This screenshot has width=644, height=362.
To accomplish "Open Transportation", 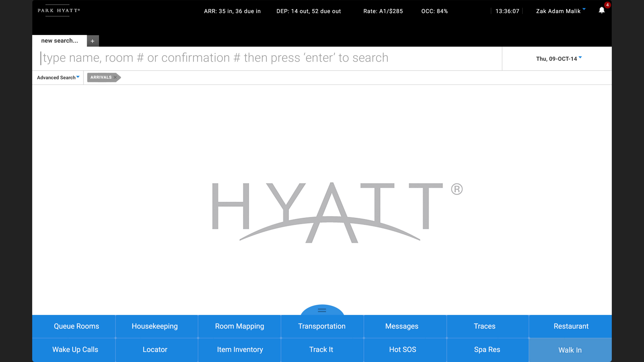I will click(x=322, y=326).
